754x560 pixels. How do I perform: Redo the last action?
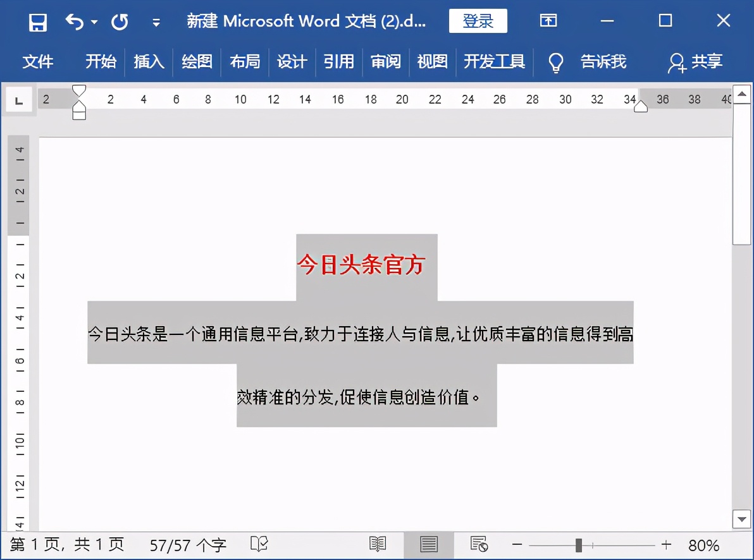point(120,22)
